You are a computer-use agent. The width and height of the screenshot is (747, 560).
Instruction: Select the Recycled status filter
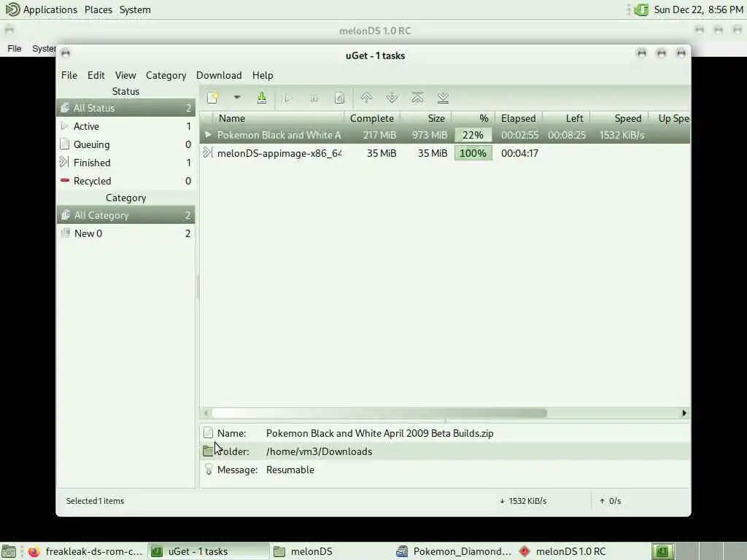(125, 181)
